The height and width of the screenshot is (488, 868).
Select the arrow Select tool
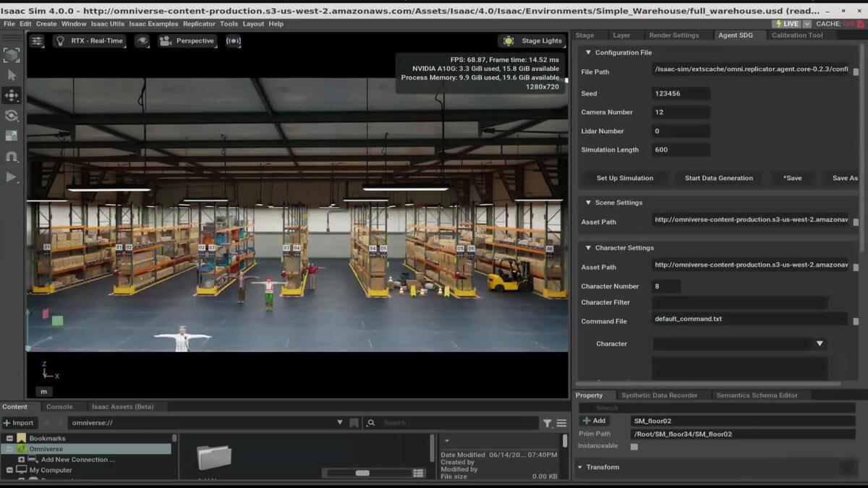12,75
